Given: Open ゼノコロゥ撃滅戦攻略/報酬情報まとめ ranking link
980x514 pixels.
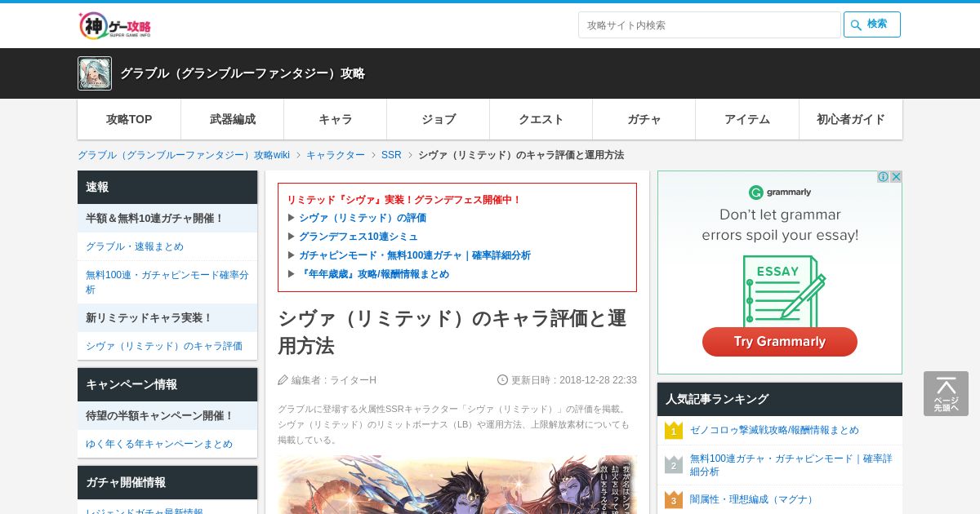Looking at the screenshot, I should (x=774, y=430).
